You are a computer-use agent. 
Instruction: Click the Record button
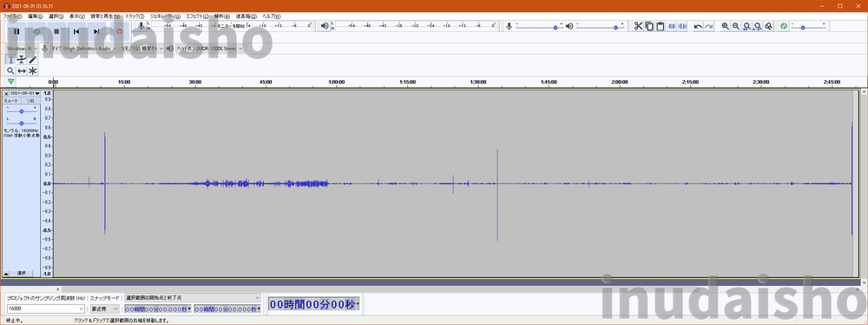[x=120, y=31]
